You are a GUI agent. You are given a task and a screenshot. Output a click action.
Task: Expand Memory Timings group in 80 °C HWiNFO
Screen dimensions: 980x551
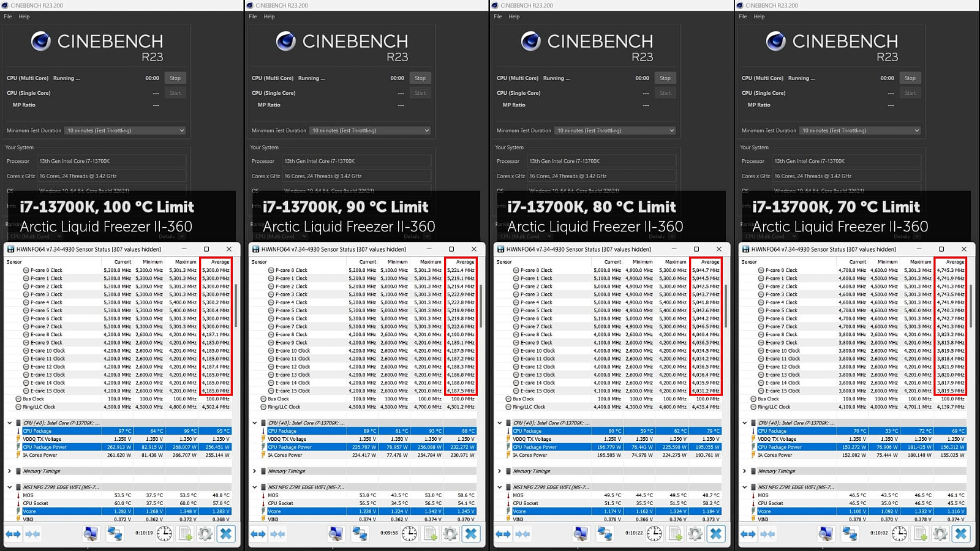click(500, 471)
